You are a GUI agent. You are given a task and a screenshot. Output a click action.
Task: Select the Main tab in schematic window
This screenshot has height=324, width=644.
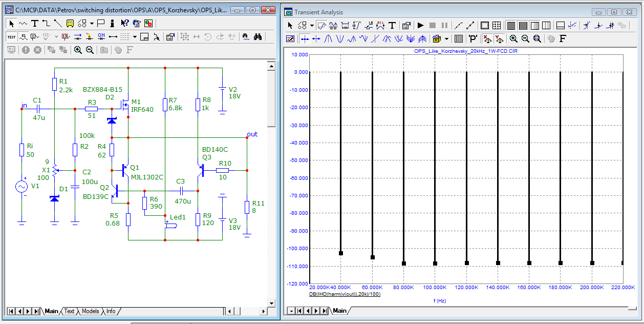[51, 311]
